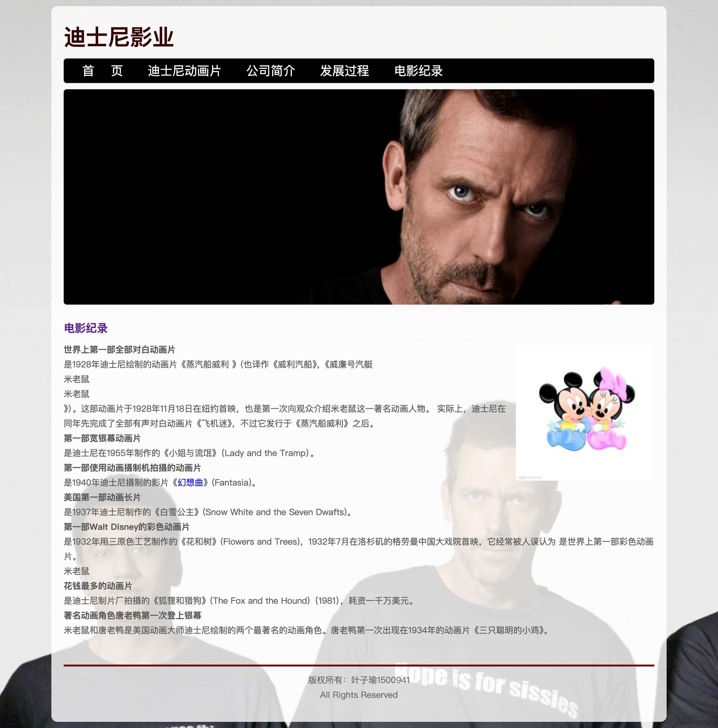
Task: Click the heading 世界上第一部全部对白动画片
Action: tap(119, 350)
